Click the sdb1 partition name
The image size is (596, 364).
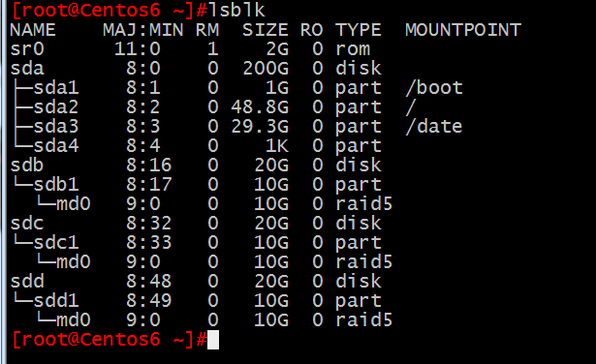tap(56, 185)
